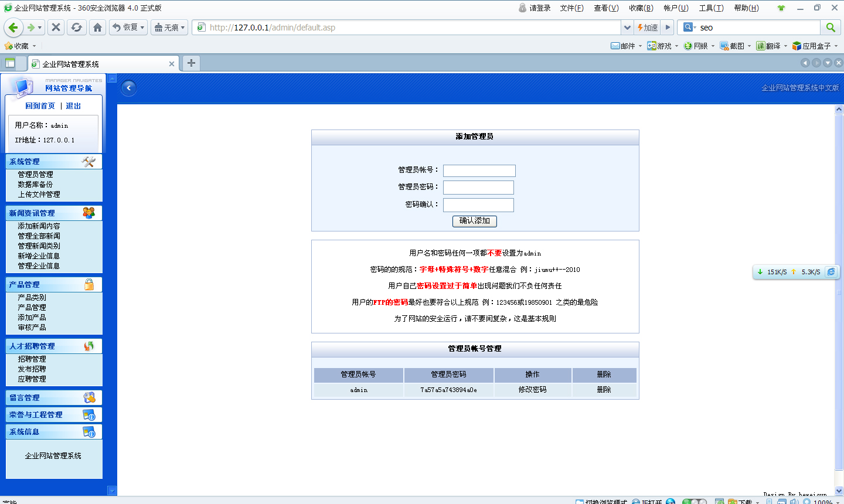Go to browser home page icon

(98, 28)
